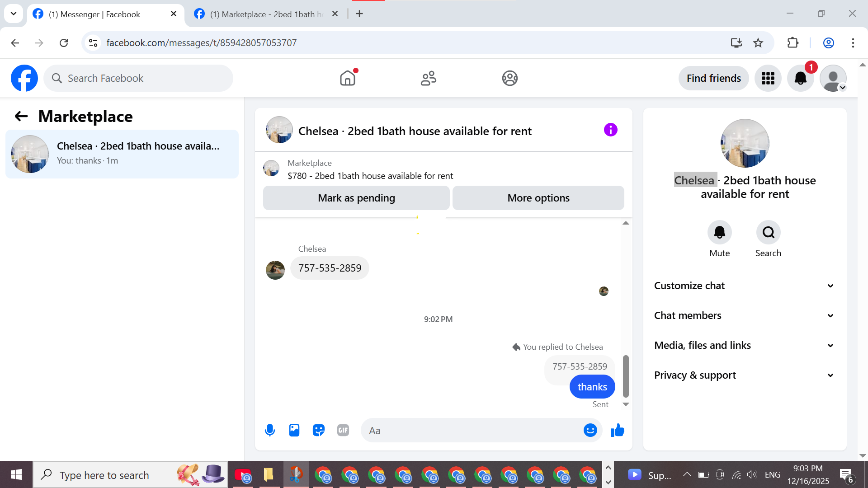Click the Find friends button
The image size is (868, 488).
click(x=713, y=78)
